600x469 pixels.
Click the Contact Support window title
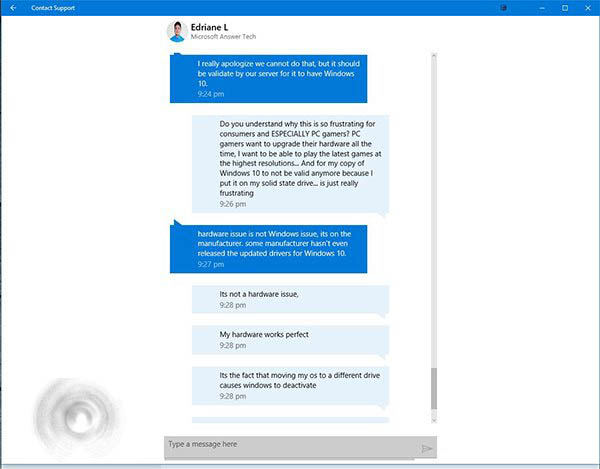(x=53, y=8)
